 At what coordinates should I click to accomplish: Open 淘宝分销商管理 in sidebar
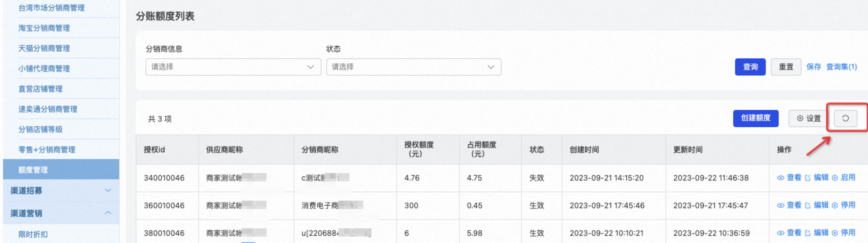(x=44, y=28)
